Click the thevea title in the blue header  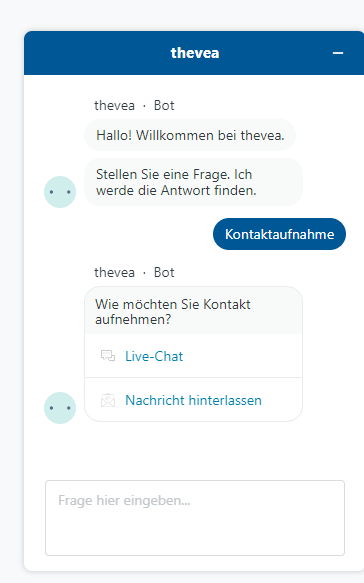tap(195, 53)
